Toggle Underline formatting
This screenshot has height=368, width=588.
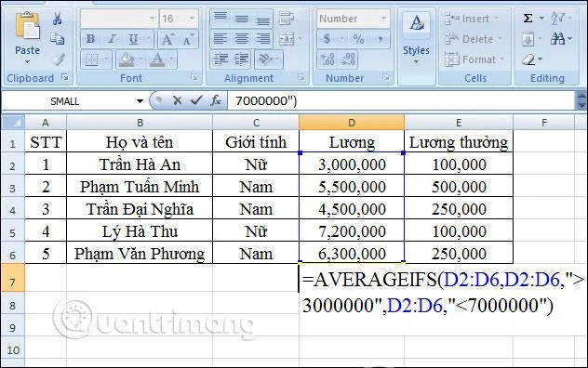(x=133, y=39)
